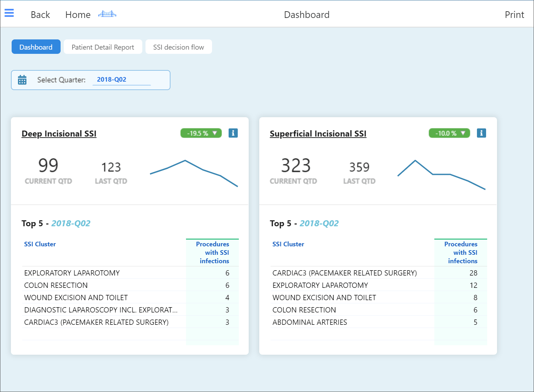Open info for Superficial Incisional SSI
Viewport: 534px width, 392px height.
coord(482,133)
